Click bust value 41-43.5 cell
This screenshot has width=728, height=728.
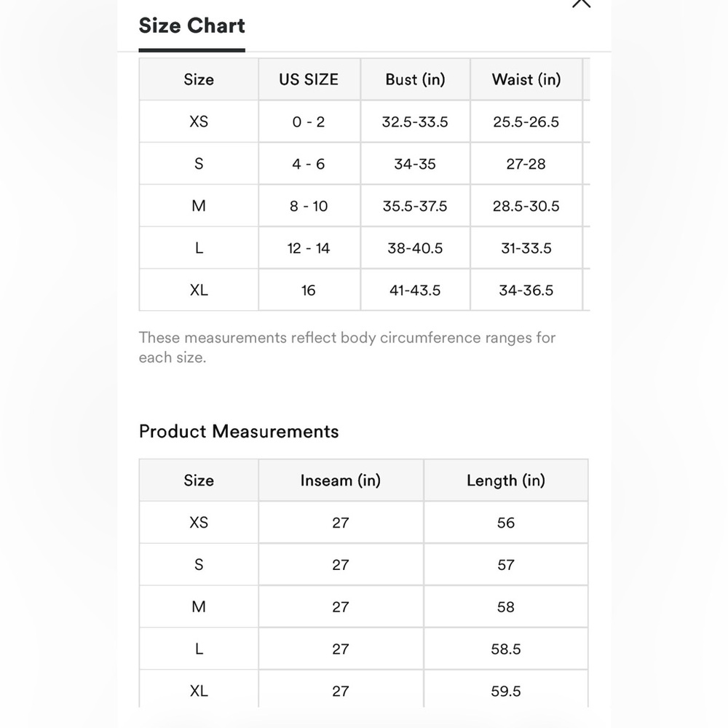click(x=415, y=290)
